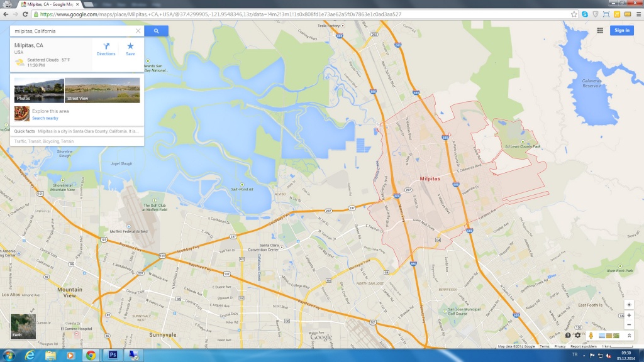Save Milpitas with the star icon
Image resolution: width=644 pixels, height=362 pixels.
[130, 49]
